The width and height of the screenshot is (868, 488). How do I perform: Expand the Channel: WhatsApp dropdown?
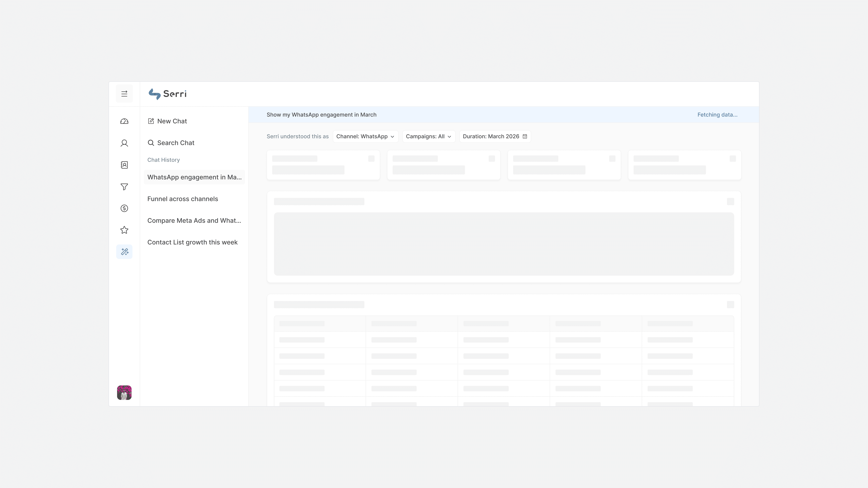365,136
